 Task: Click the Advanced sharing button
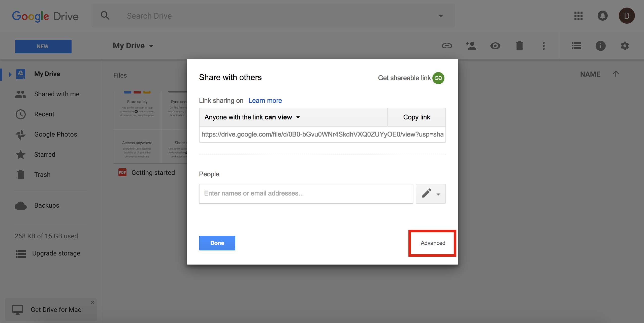(432, 243)
